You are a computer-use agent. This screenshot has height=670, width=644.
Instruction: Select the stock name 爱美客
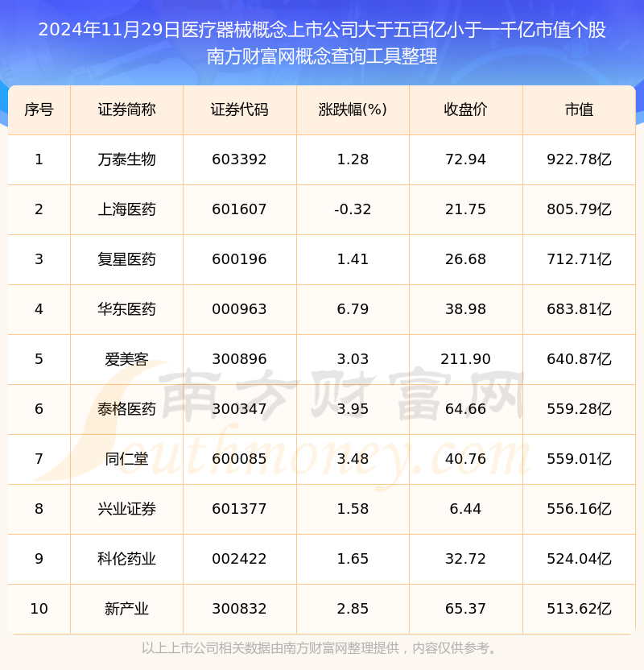point(127,359)
